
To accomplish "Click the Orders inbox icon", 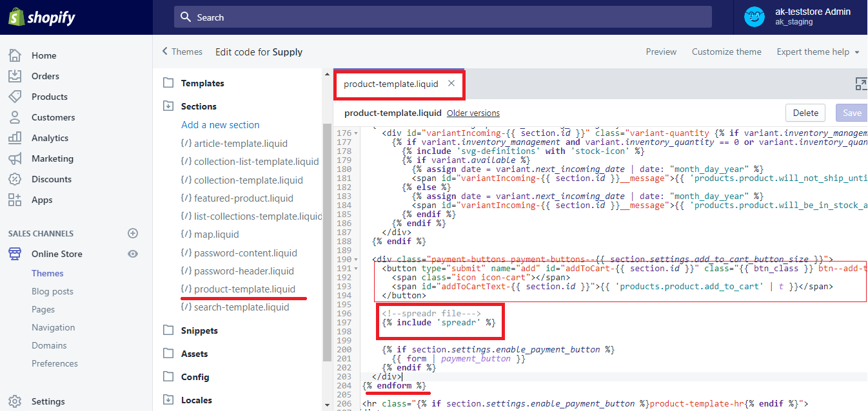I will (x=15, y=76).
